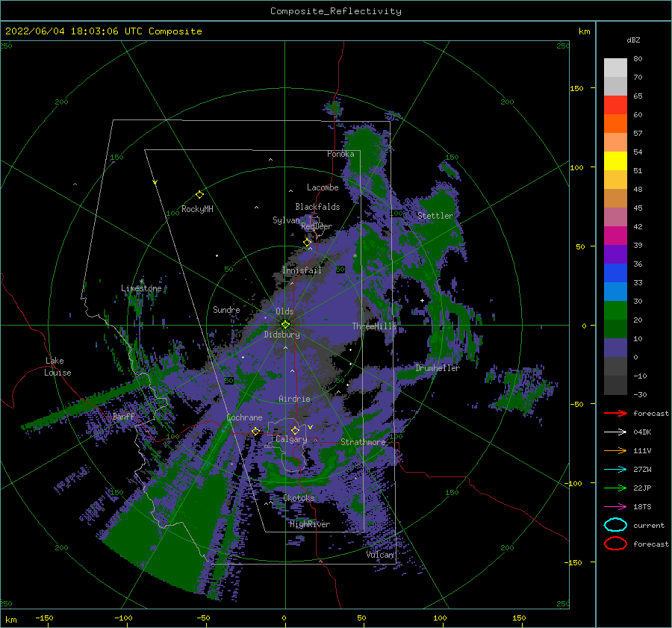Image resolution: width=672 pixels, height=628 pixels.
Task: Click radar-center diamond marker at Olds
Action: coord(285,325)
